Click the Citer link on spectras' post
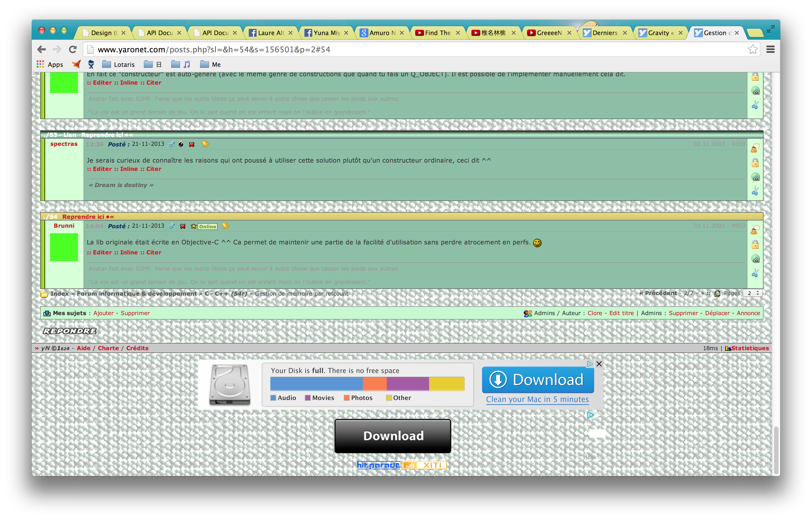This screenshot has height=520, width=812. pyautogui.click(x=154, y=169)
